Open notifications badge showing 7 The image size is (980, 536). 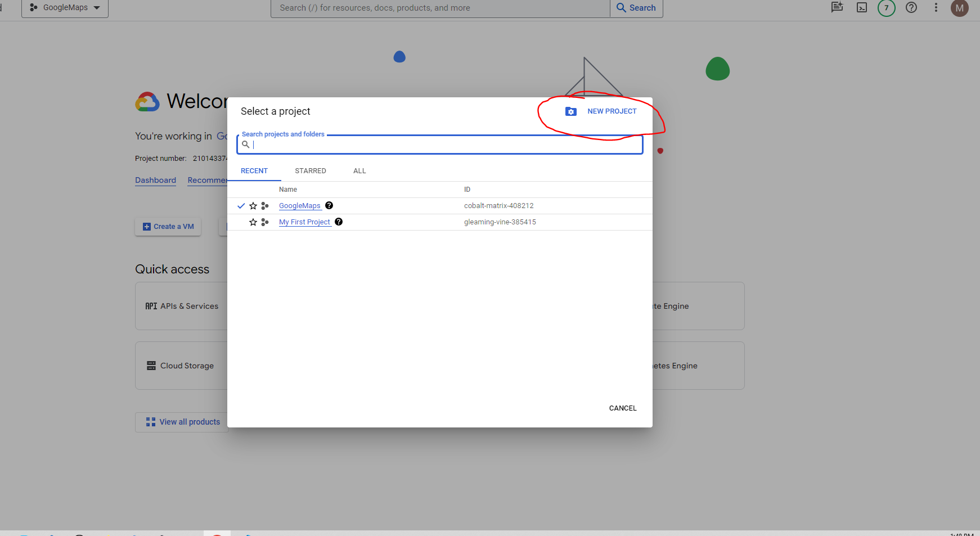[x=887, y=8]
